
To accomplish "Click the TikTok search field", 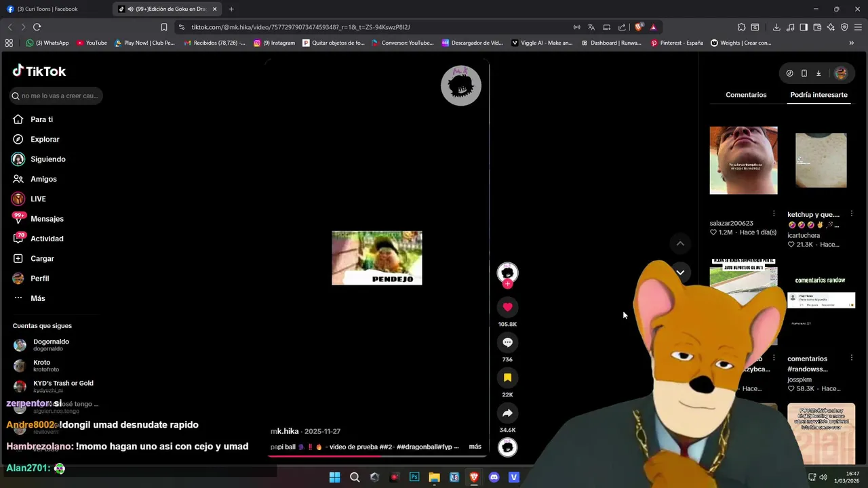I will (57, 96).
